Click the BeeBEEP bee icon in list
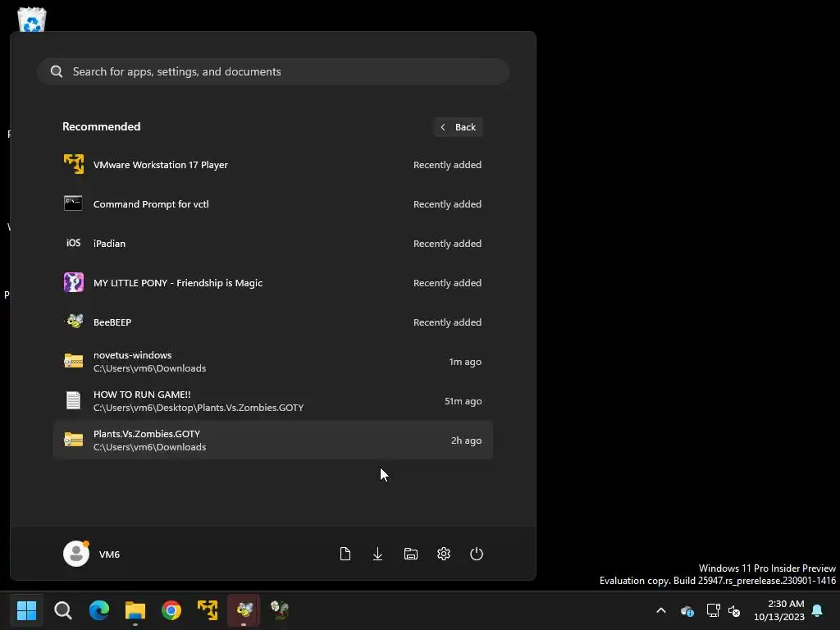840x630 pixels. coord(74,322)
